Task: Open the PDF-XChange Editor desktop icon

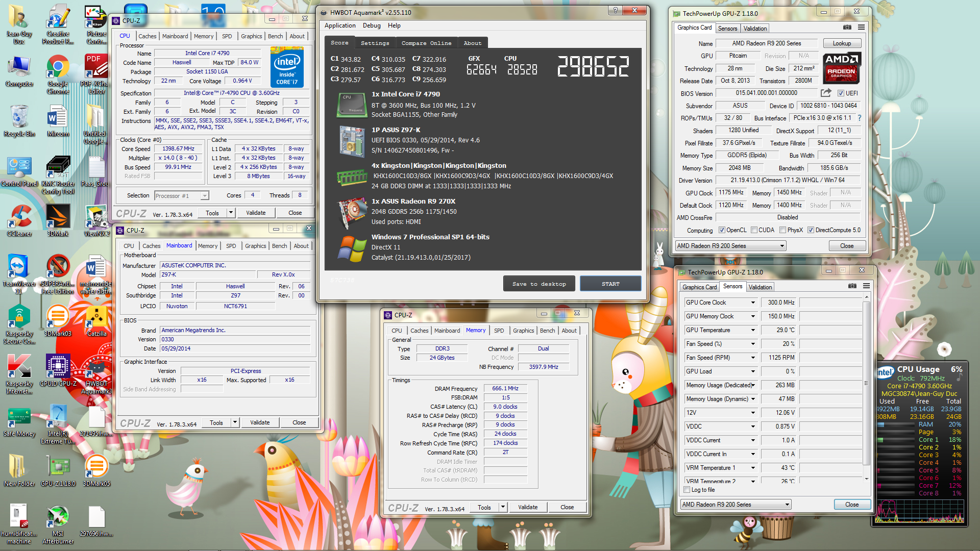Action: click(96, 74)
